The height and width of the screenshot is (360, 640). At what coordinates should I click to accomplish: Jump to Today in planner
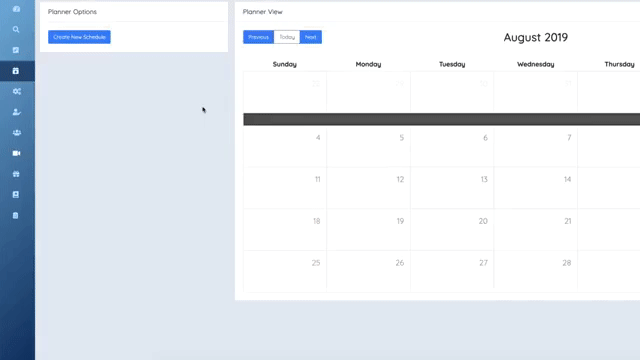pyautogui.click(x=287, y=37)
